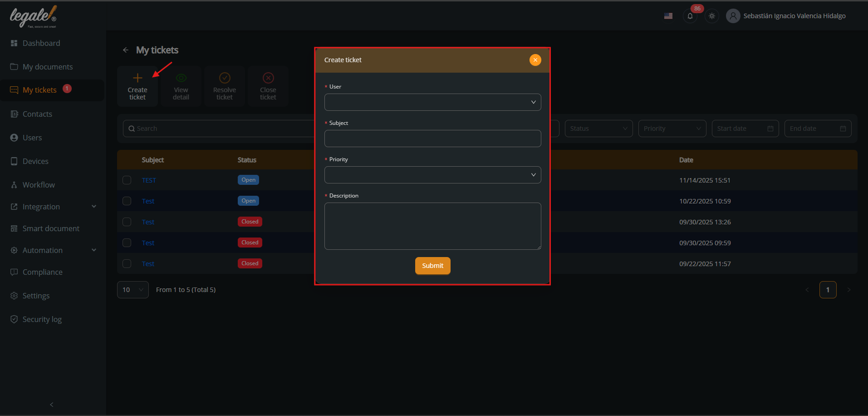The image size is (868, 416).
Task: Click the US flag language icon
Action: [668, 16]
